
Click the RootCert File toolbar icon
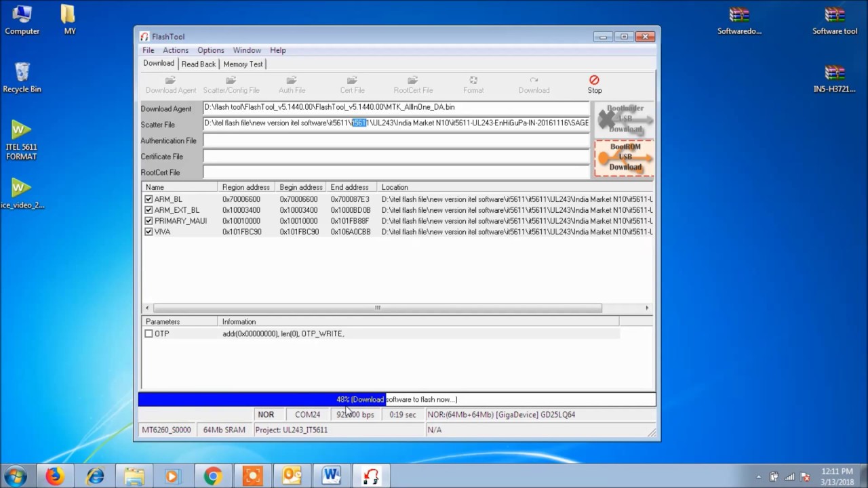click(413, 85)
